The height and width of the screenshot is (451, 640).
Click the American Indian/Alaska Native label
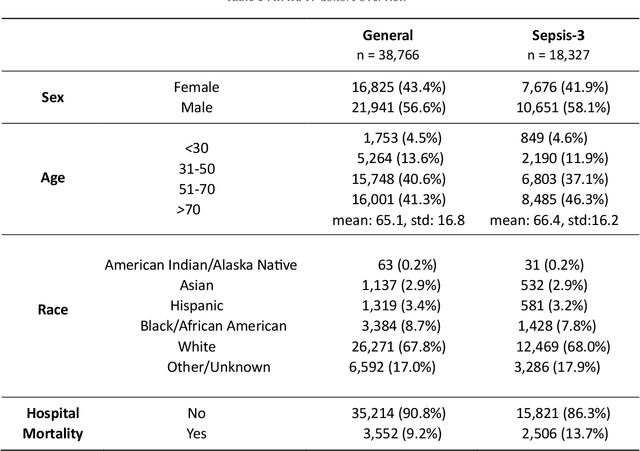click(201, 264)
